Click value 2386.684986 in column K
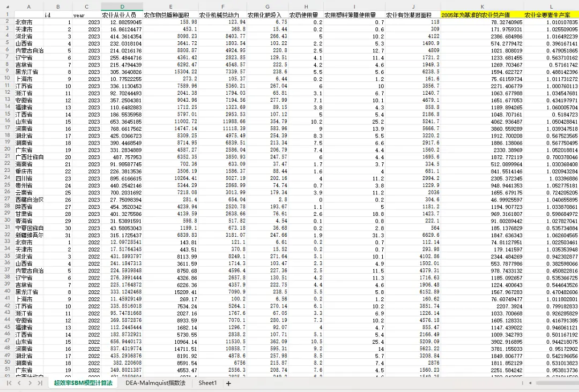Image resolution: width=579 pixels, height=392 pixels. coord(482,36)
